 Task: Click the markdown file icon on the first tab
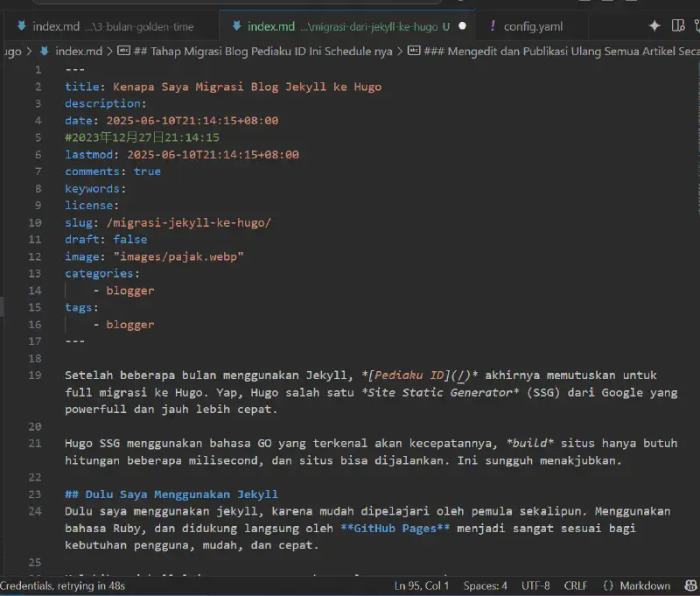pyautogui.click(x=21, y=26)
